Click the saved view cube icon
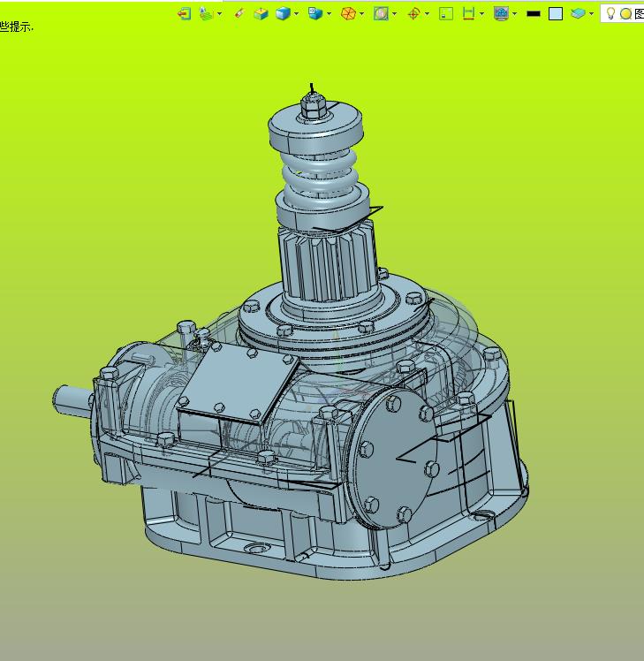Image resolution: width=644 pixels, height=661 pixels. 315,13
